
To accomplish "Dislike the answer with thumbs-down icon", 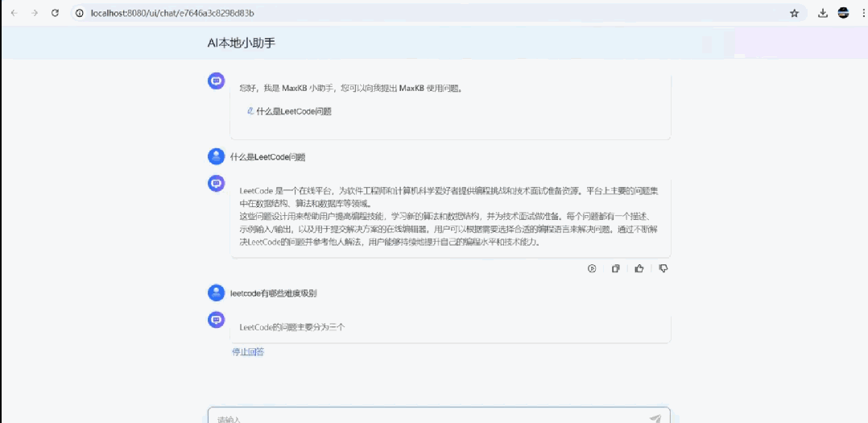I will (x=663, y=268).
